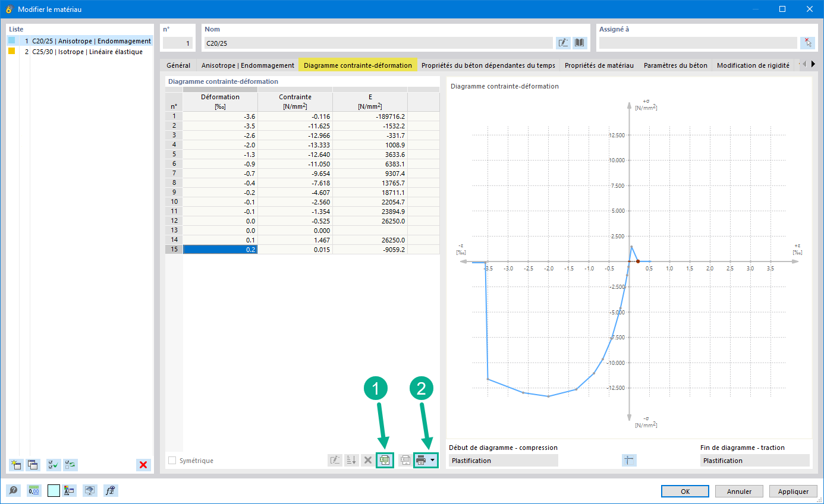Open units and decimal places settings
Viewport: 824px width, 504px height.
tap(34, 491)
